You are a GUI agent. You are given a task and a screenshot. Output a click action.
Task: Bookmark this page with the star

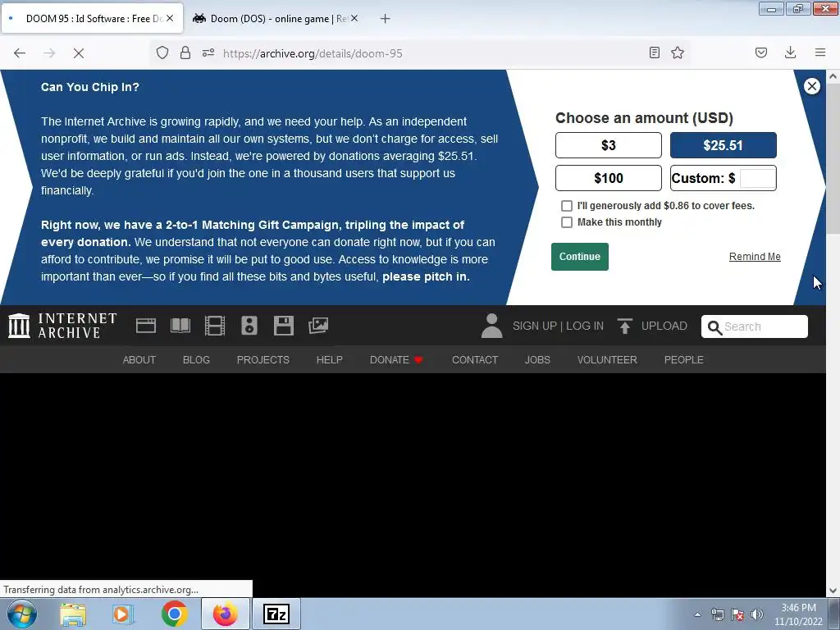point(678,52)
